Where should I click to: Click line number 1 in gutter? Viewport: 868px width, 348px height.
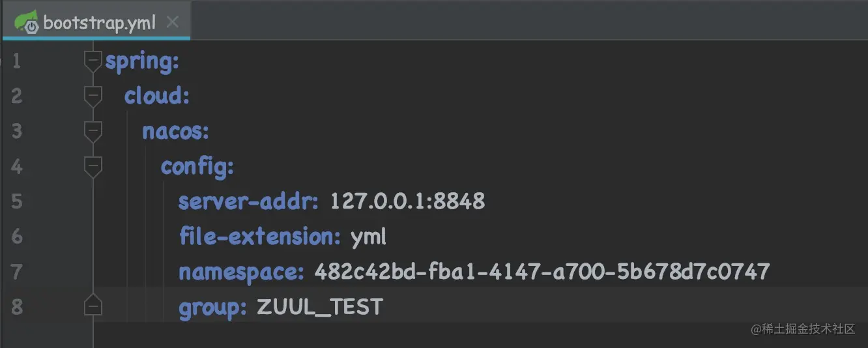[16, 61]
